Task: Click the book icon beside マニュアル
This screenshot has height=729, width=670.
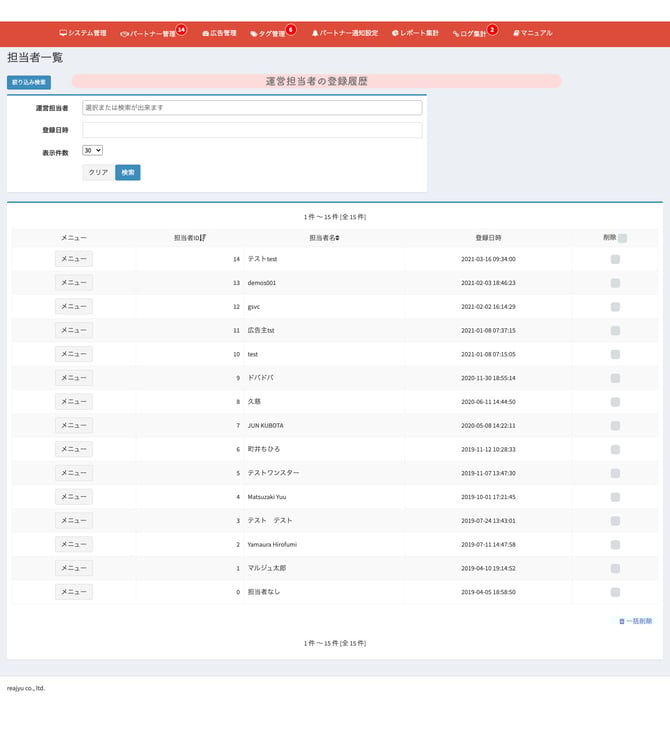Action: (x=516, y=33)
